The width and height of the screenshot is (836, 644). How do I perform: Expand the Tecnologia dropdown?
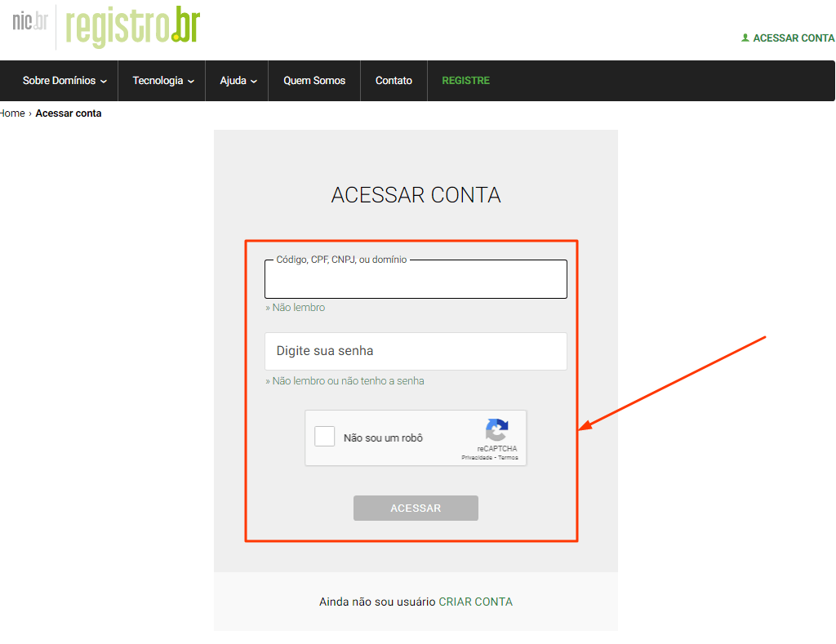tap(161, 80)
